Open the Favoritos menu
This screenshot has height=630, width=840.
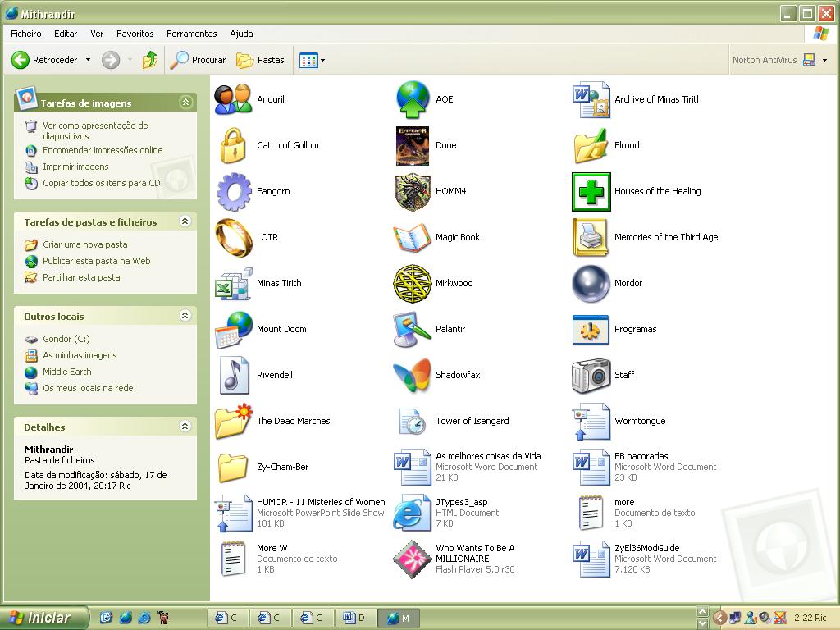(135, 34)
